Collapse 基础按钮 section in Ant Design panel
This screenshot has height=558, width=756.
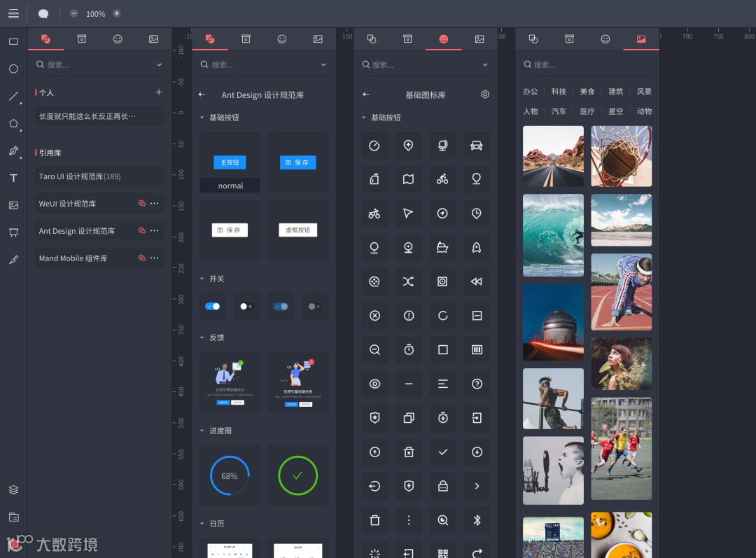202,117
